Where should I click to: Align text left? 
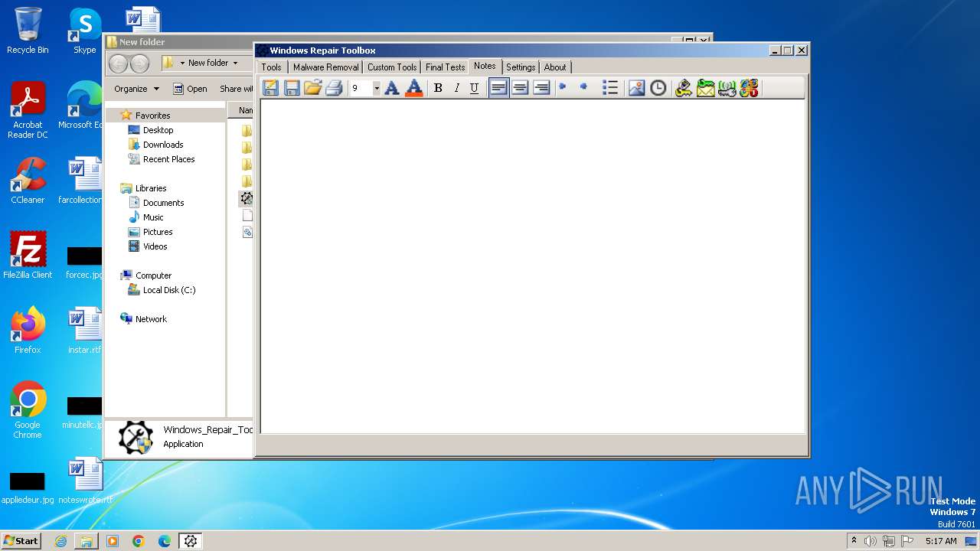[x=498, y=88]
